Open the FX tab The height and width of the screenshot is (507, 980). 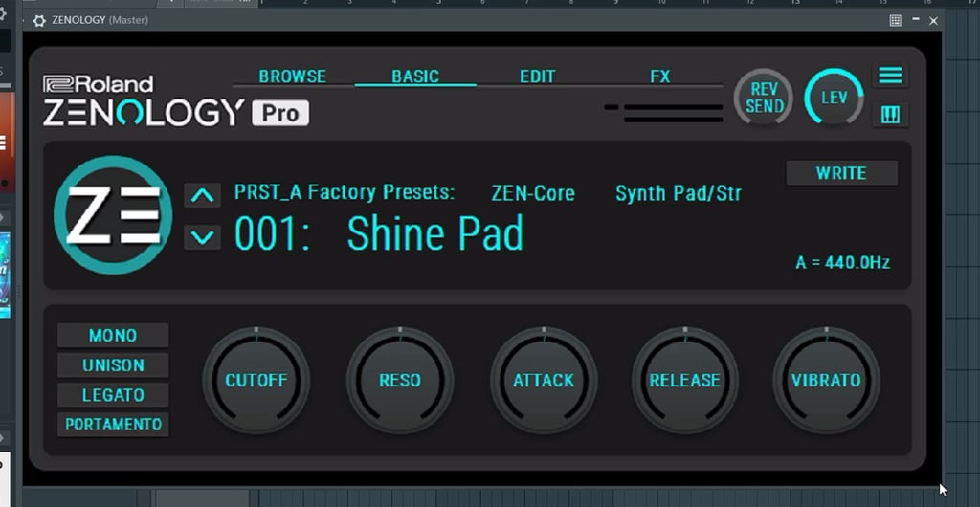click(x=660, y=77)
